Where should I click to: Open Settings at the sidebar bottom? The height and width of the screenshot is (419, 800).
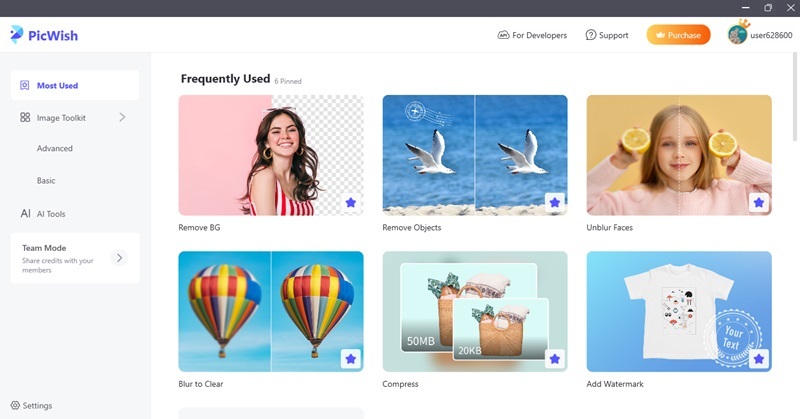click(32, 406)
